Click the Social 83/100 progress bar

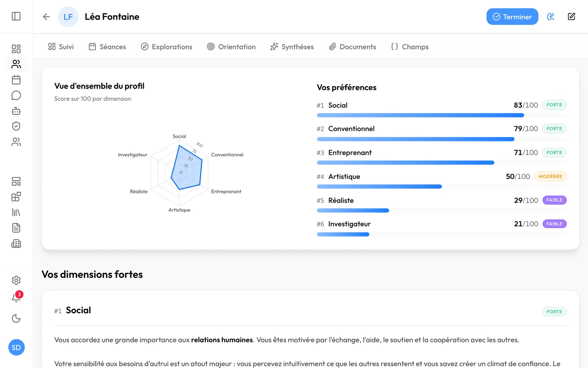[442, 115]
